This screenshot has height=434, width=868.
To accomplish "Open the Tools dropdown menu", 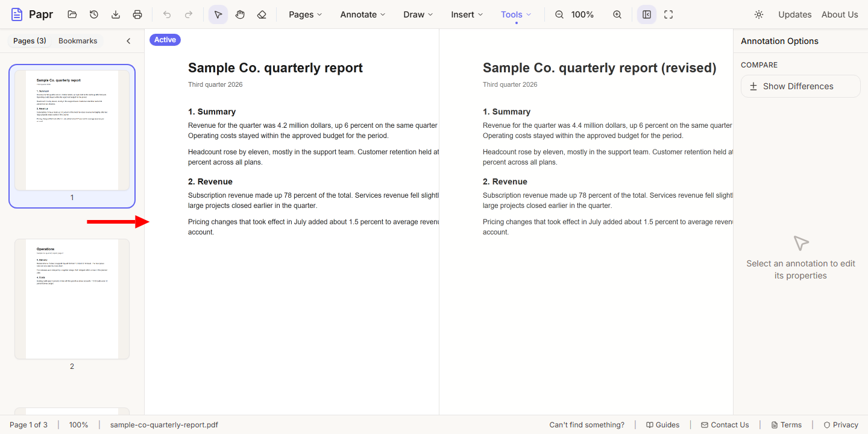I will (x=517, y=14).
